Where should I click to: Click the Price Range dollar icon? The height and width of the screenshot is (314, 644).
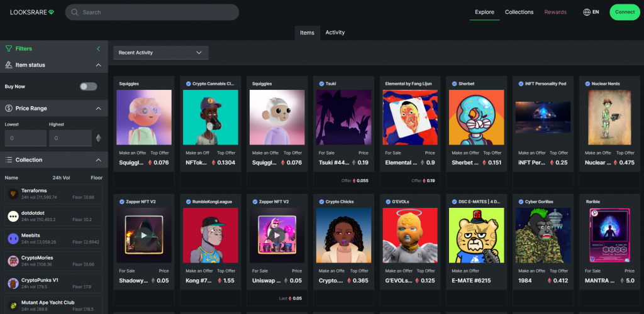point(9,108)
